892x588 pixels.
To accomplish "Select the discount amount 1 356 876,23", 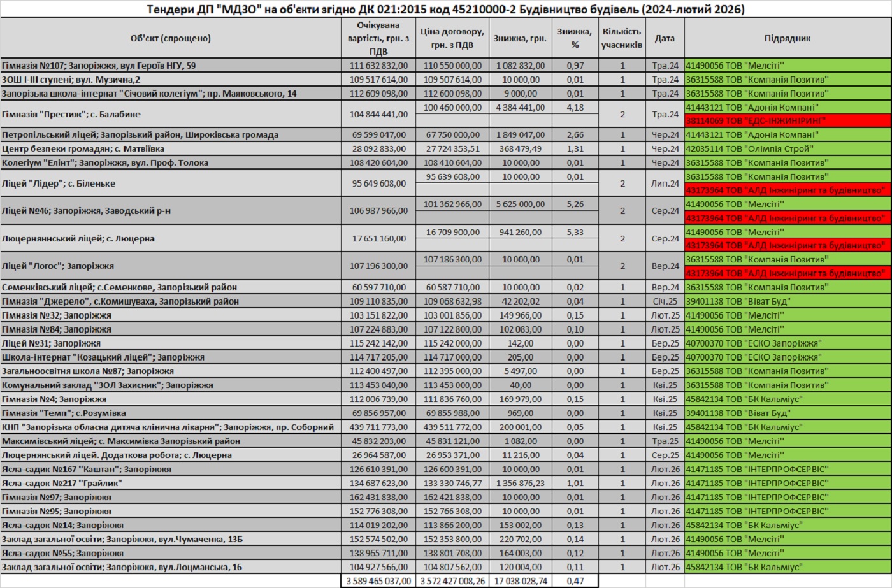I will click(520, 484).
